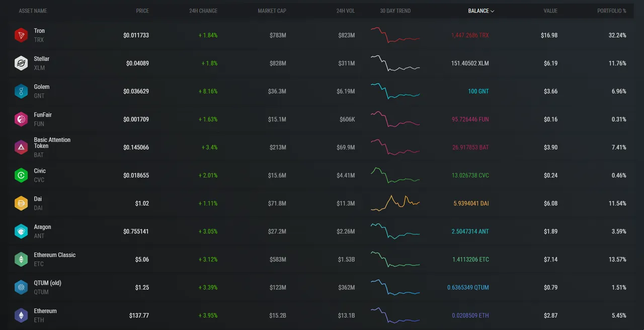The height and width of the screenshot is (330, 644).
Task: Open the QTUM 30 day trend chart
Action: coord(395,287)
